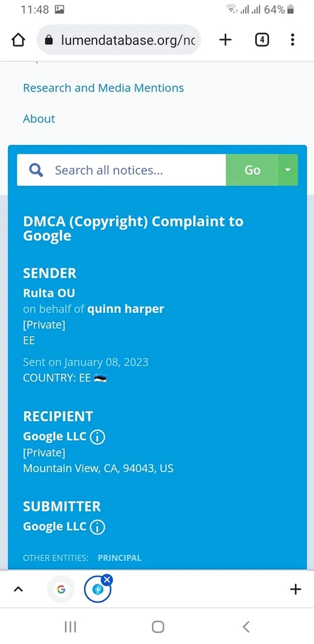Viewport: 314px width, 644px height.
Task: Tap the Chrome home icon
Action: [18, 40]
